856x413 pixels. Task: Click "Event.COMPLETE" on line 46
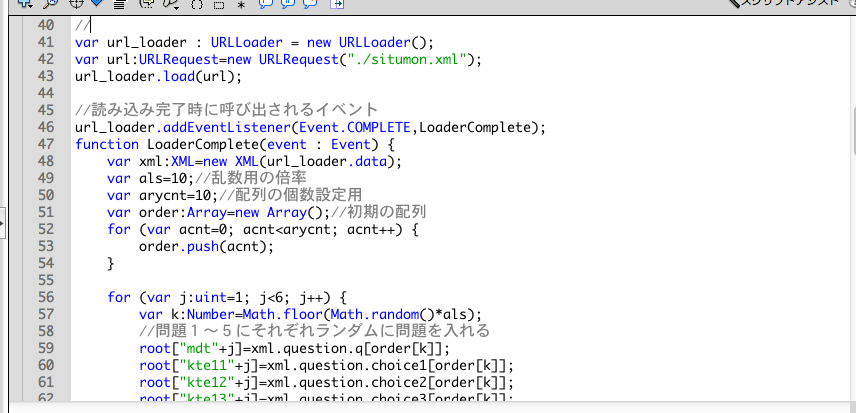(355, 127)
